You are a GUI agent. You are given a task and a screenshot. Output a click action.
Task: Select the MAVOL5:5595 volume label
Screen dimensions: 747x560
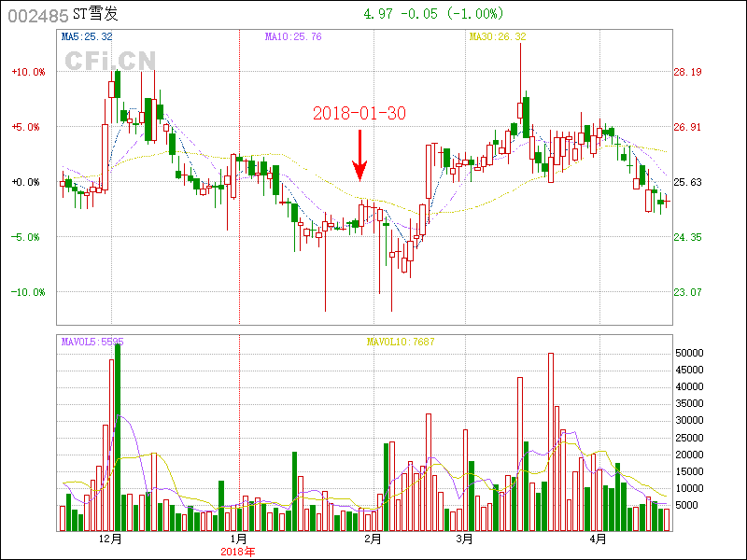pyautogui.click(x=92, y=342)
